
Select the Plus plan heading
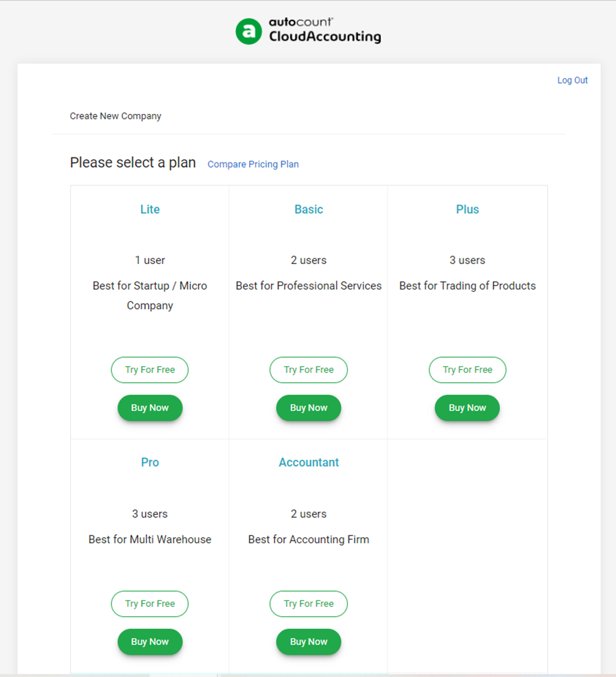(467, 210)
